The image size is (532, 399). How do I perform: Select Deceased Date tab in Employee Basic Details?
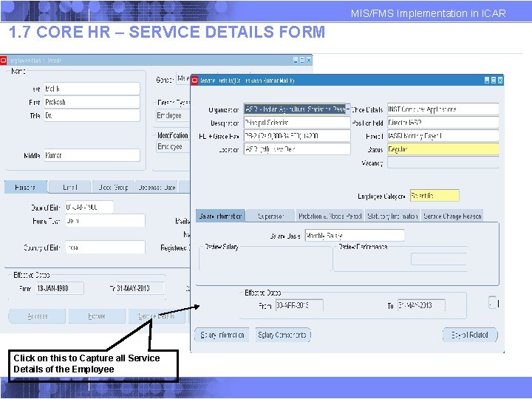coord(157,187)
